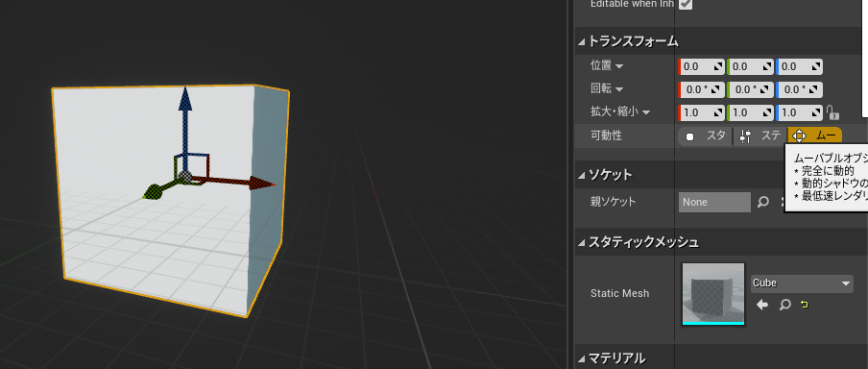868x369 pixels.
Task: Browse sockets with 親ソケット magnifier icon
Action: tap(763, 202)
